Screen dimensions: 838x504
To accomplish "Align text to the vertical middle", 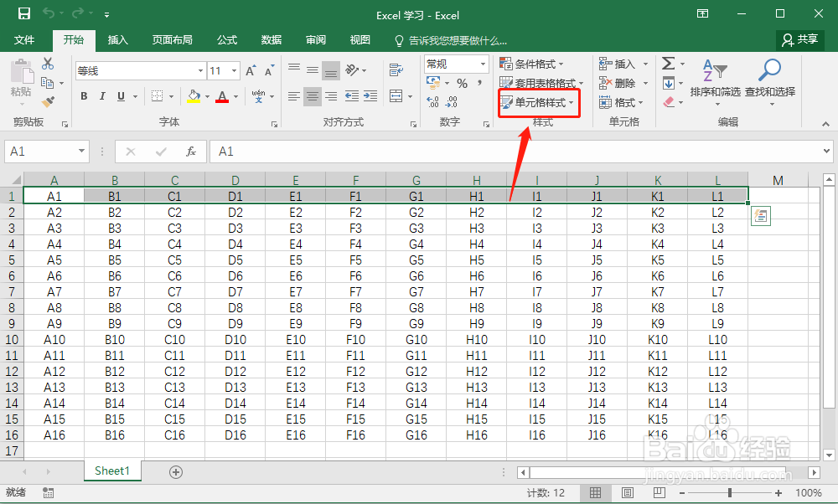I will (x=313, y=70).
